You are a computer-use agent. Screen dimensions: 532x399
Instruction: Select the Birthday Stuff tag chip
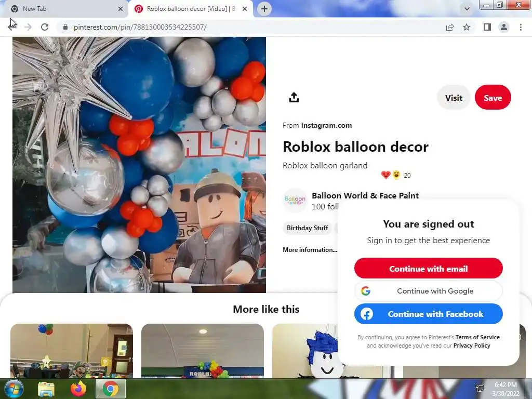click(308, 228)
